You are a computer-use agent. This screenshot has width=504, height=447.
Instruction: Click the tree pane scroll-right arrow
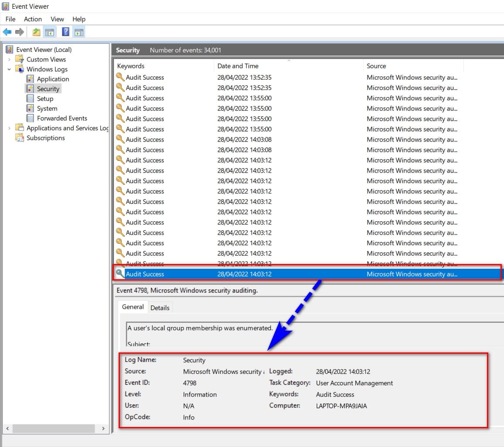[x=103, y=428]
